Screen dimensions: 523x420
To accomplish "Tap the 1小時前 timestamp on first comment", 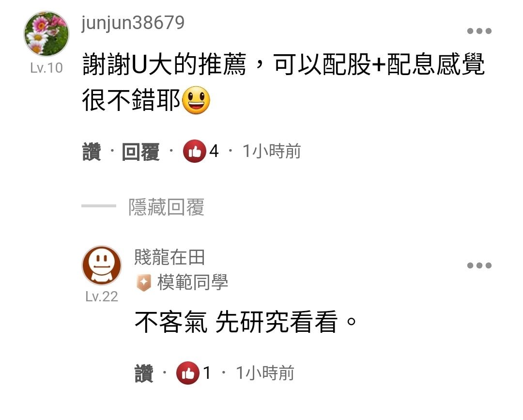I will 272,151.
